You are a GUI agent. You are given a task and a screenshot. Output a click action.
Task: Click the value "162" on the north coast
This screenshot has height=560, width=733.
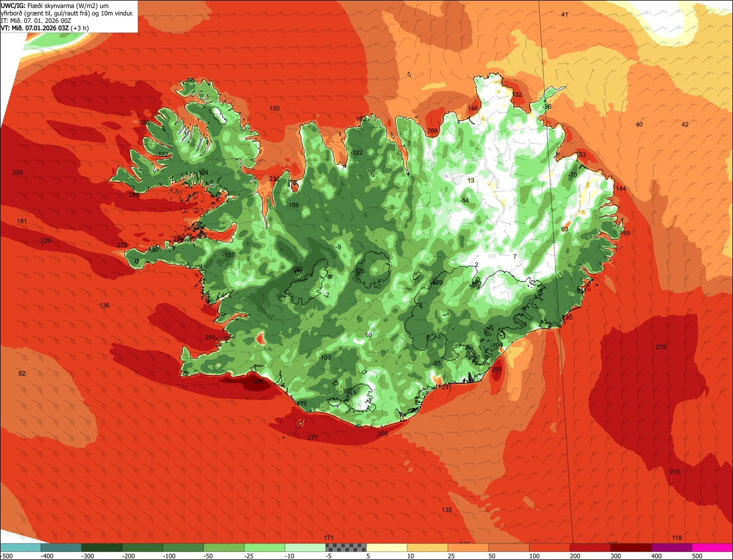[361, 119]
